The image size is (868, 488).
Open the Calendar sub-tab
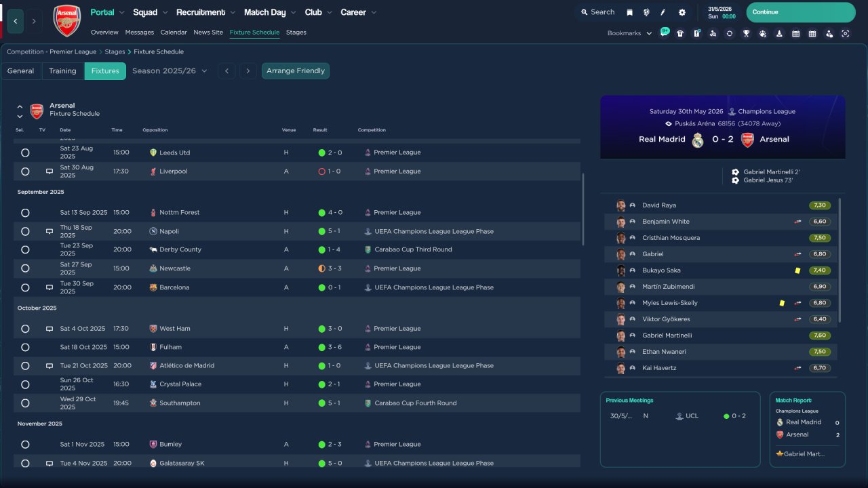[174, 33]
